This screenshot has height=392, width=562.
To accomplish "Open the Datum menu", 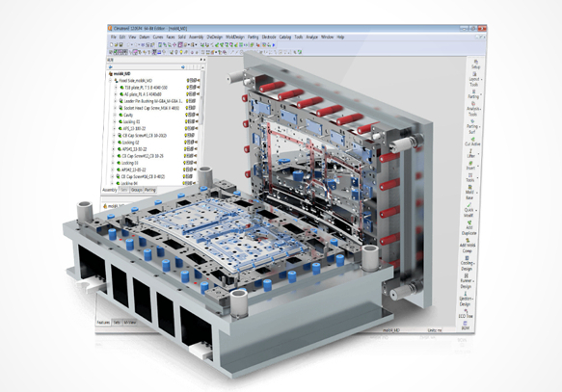I will coord(145,37).
